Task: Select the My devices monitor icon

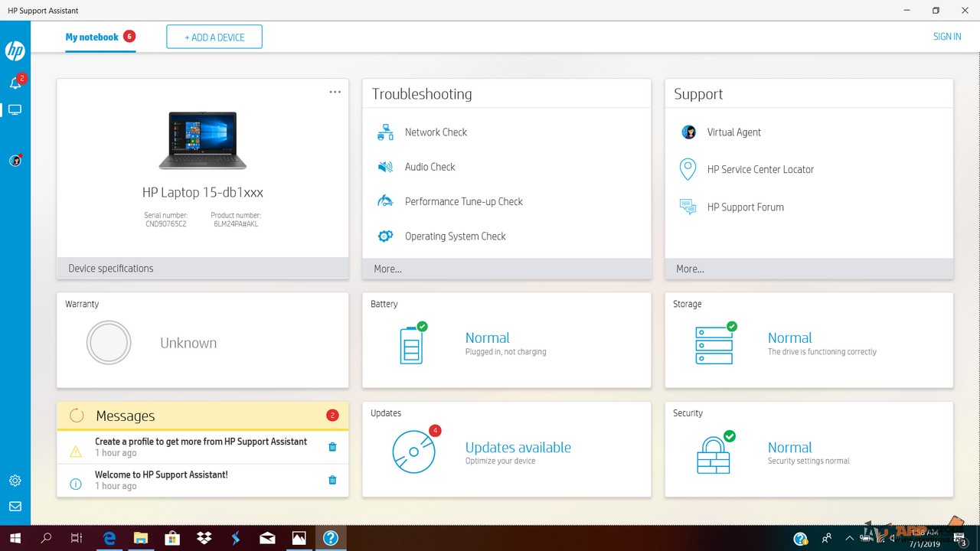Action: (x=15, y=110)
